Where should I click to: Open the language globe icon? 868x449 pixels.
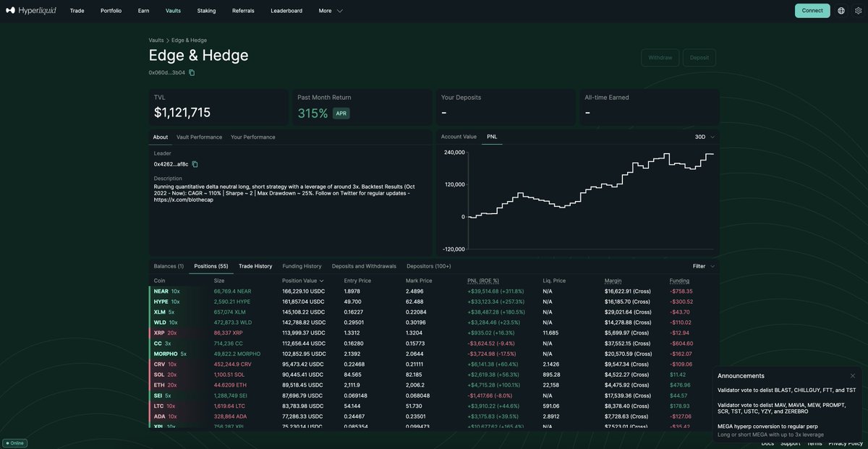point(841,11)
